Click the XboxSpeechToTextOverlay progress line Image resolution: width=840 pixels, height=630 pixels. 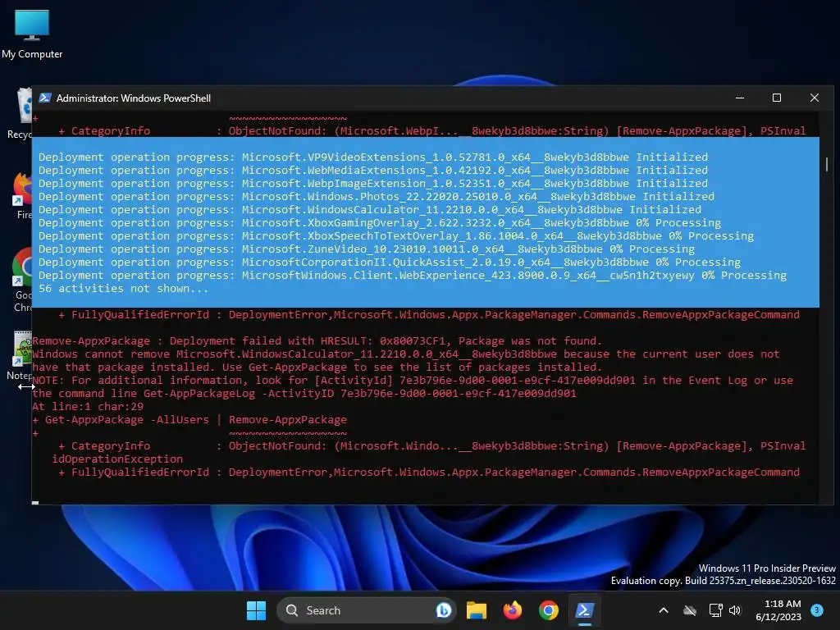[396, 235]
